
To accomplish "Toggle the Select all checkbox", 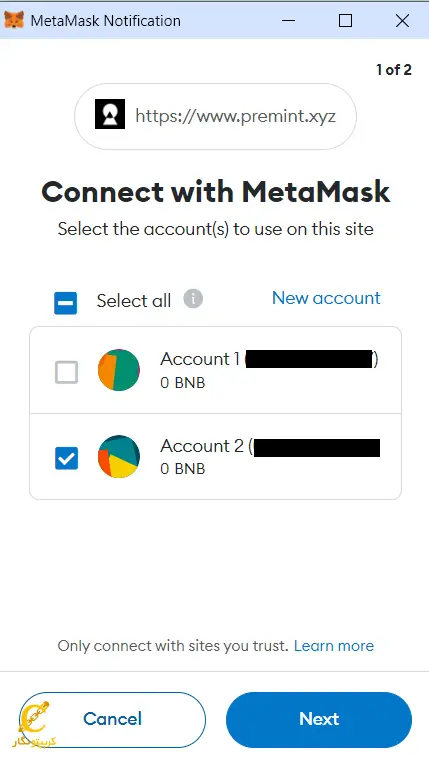I will pos(65,303).
